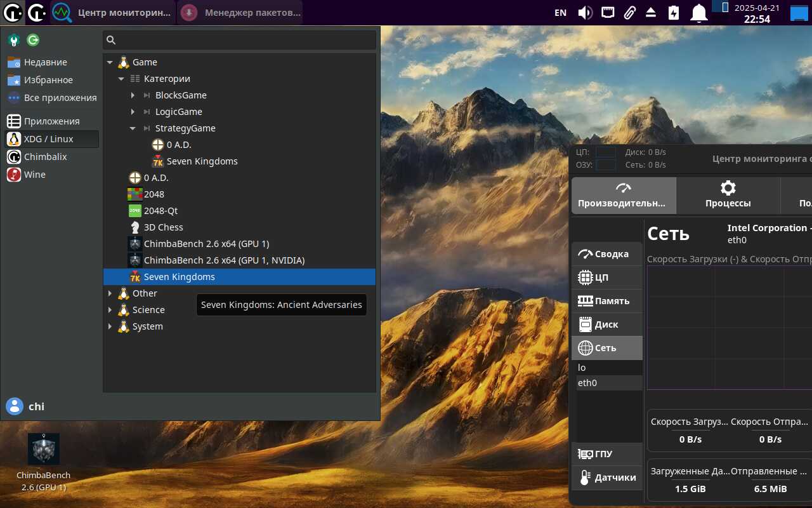Switch to Менеджер пакетов taskbar window
This screenshot has width=812, height=508.
(x=240, y=13)
